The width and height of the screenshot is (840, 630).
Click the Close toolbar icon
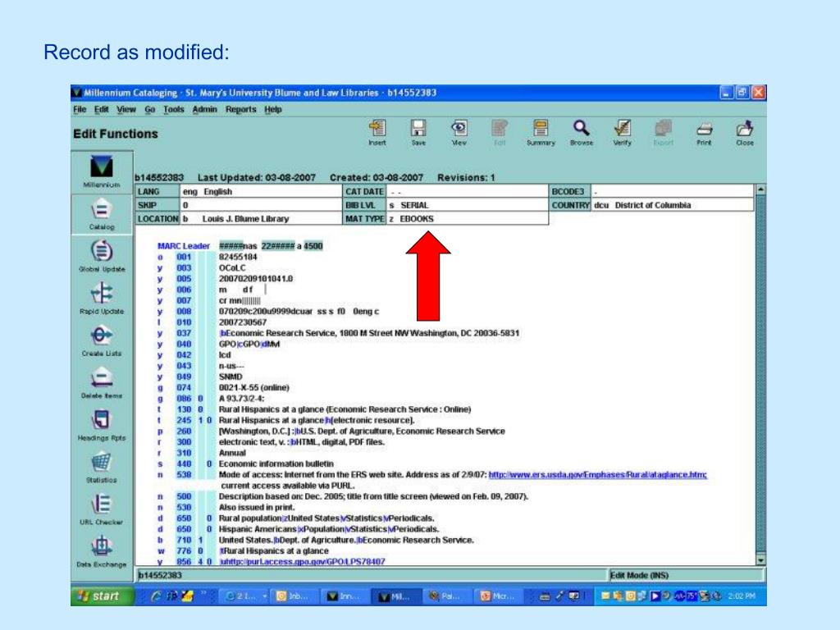745,132
